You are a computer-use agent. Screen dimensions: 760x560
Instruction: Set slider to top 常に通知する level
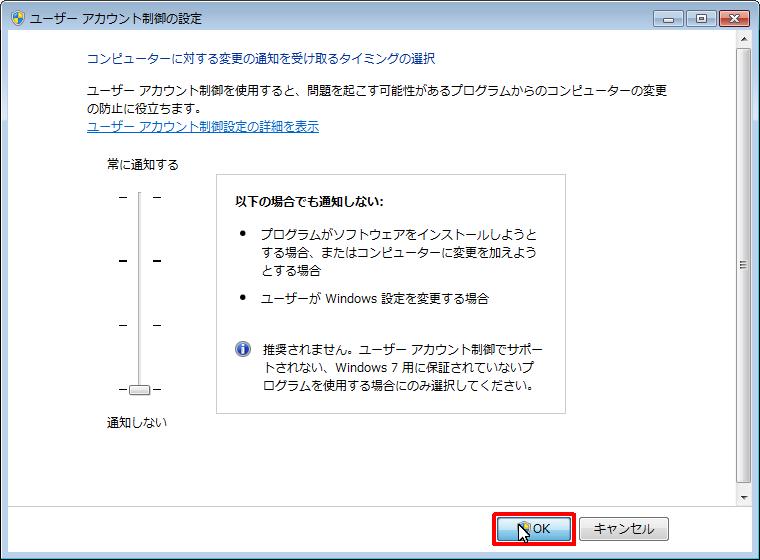pos(139,198)
